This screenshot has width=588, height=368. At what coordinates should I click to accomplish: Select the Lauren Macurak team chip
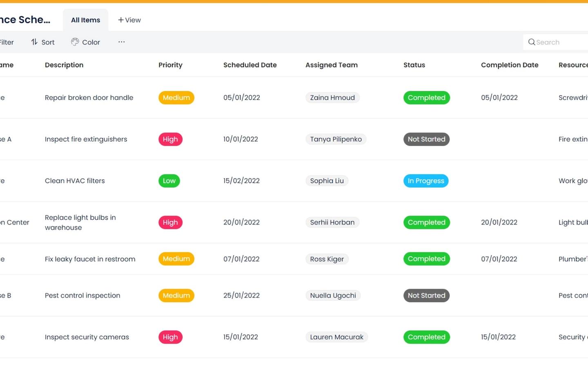click(336, 337)
